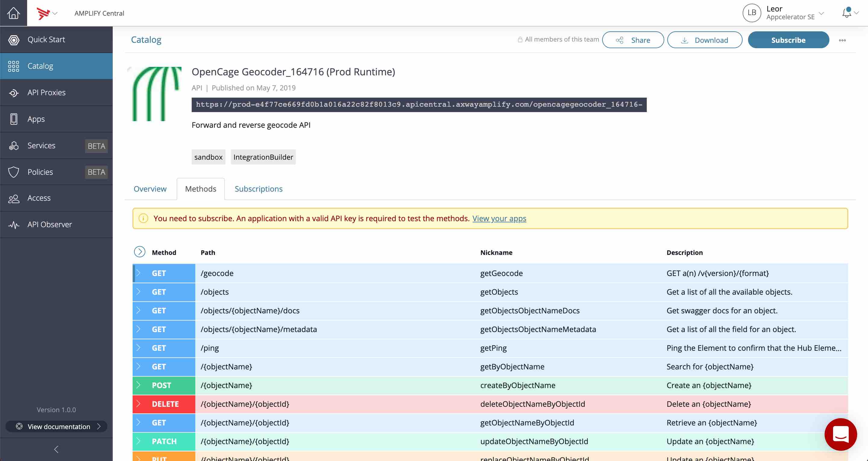
Task: Click the AMPLIFY Central title
Action: tap(99, 13)
